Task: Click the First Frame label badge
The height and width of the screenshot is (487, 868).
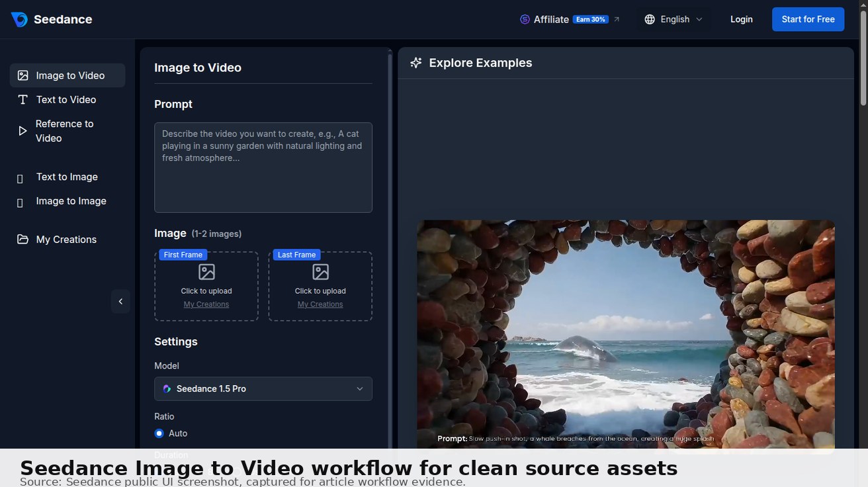Action: [x=183, y=255]
